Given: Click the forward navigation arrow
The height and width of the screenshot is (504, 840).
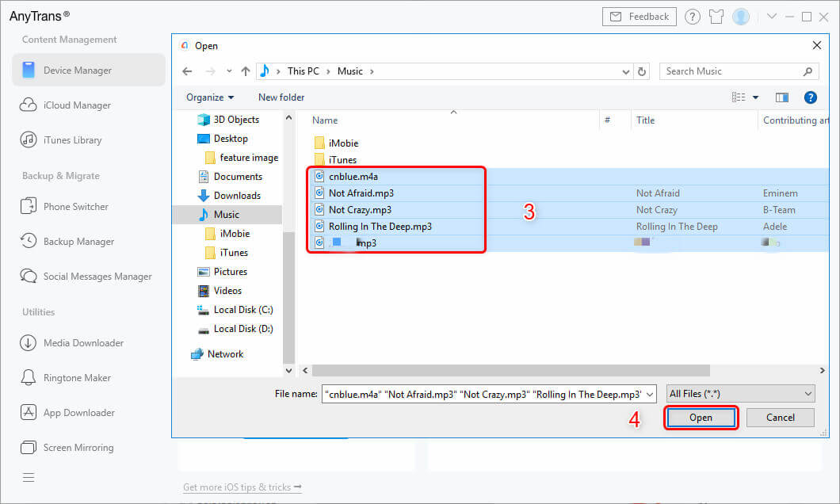Looking at the screenshot, I should point(211,71).
